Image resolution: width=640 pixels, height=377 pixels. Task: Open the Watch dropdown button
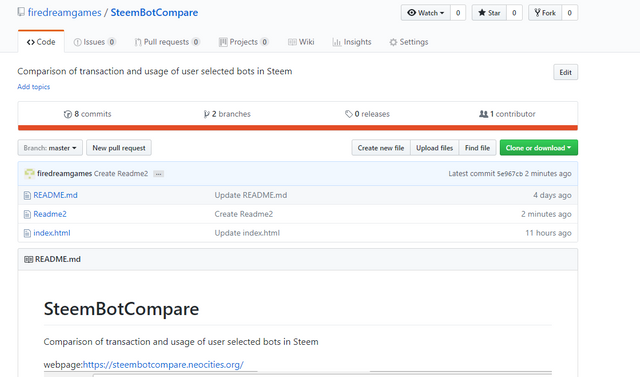coord(426,13)
